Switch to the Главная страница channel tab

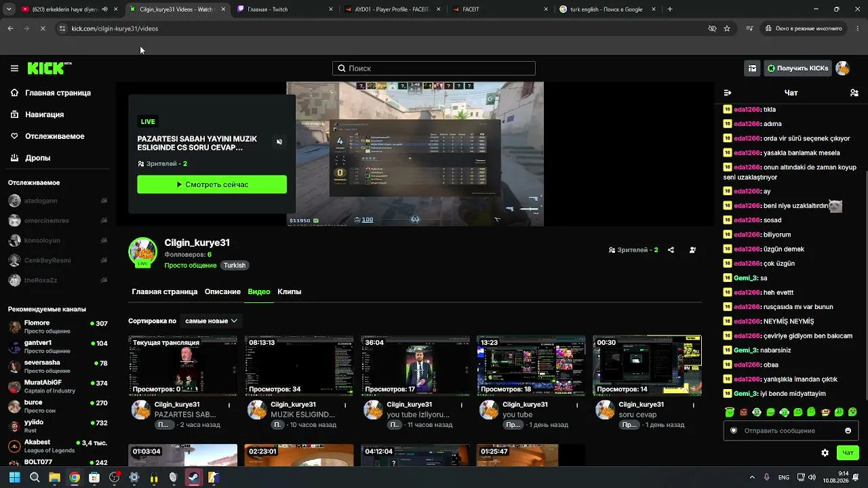(165, 291)
